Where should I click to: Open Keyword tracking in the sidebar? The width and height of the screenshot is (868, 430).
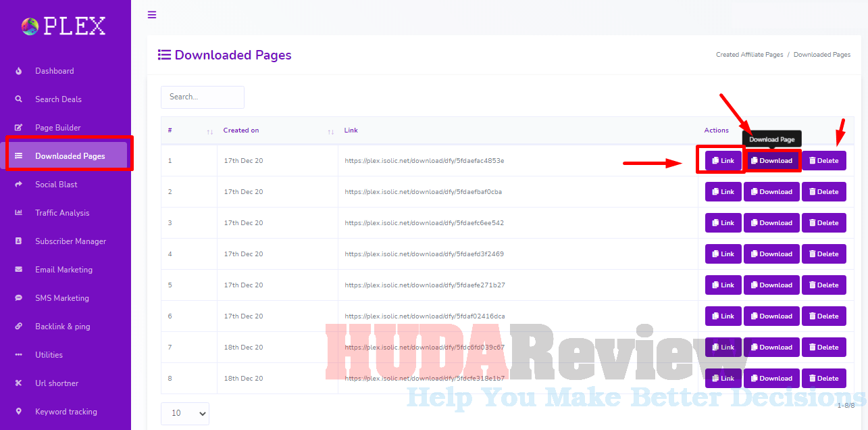coord(66,412)
